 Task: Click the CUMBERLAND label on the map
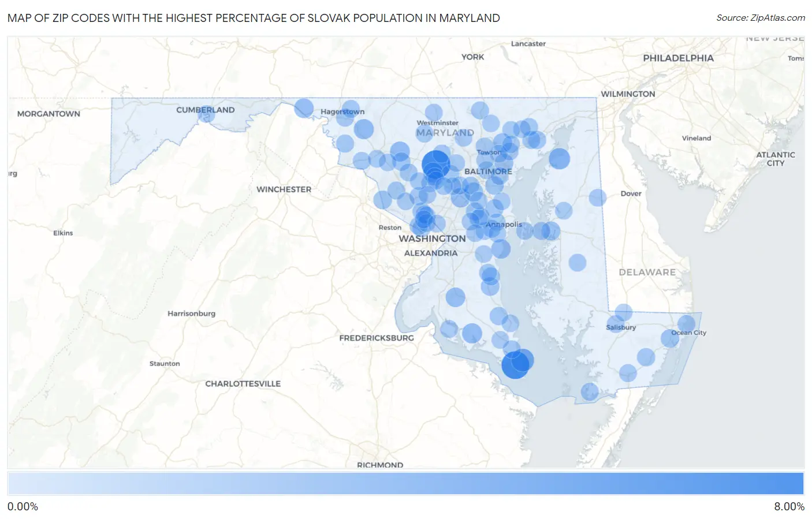point(205,110)
